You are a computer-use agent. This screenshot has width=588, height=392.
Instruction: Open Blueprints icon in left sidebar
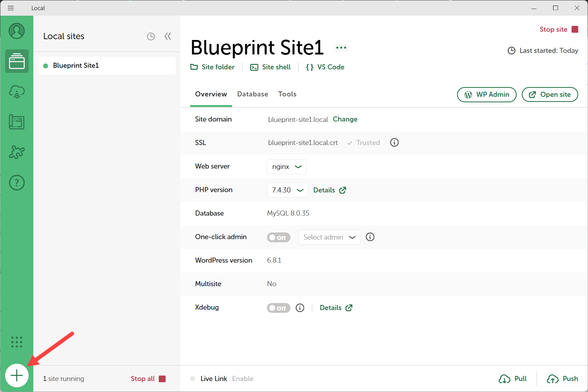[x=17, y=122]
